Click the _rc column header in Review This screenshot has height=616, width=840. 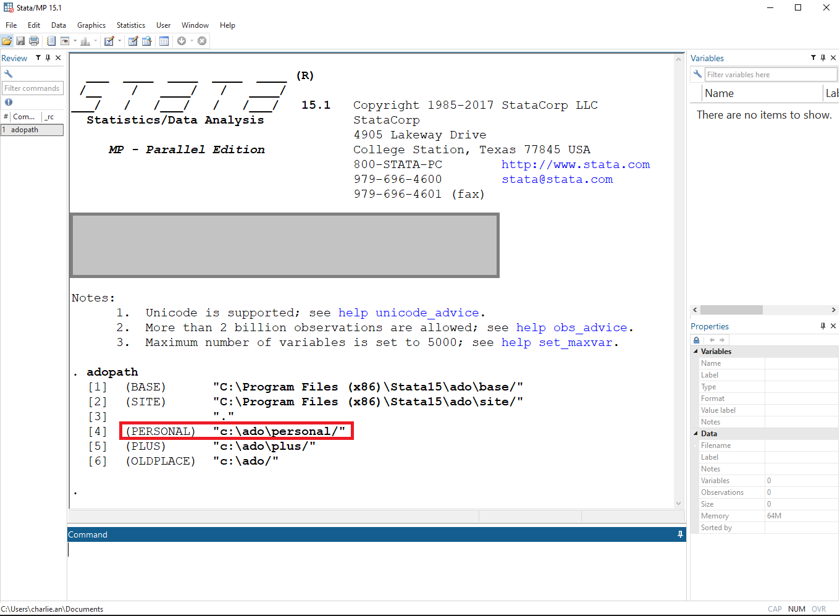tap(50, 116)
